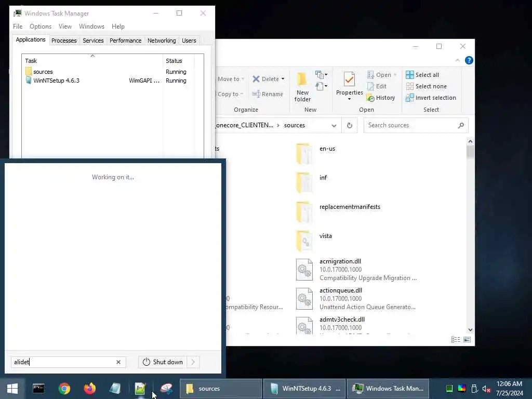Viewport: 532px width, 399px height.
Task: Launch the command prompt taskbar icon
Action: coord(38,389)
